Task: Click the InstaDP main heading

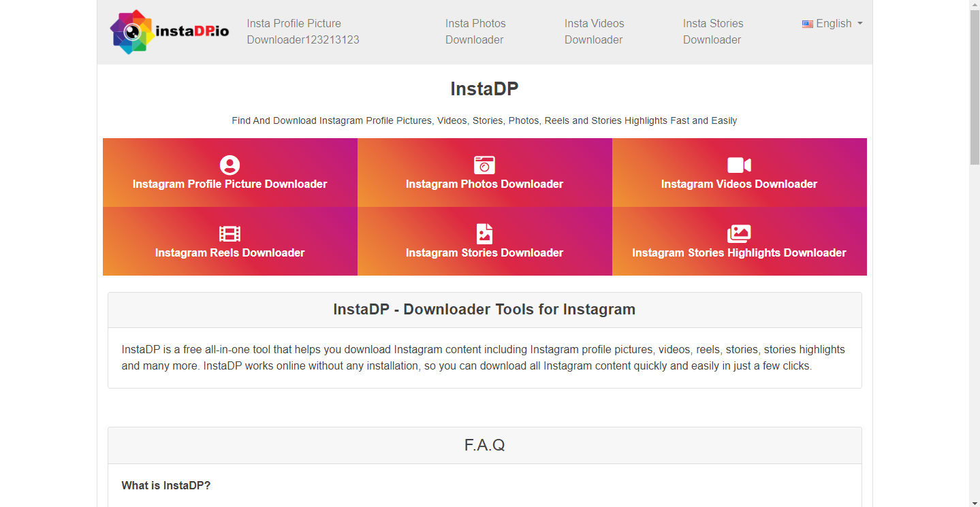Action: point(484,89)
